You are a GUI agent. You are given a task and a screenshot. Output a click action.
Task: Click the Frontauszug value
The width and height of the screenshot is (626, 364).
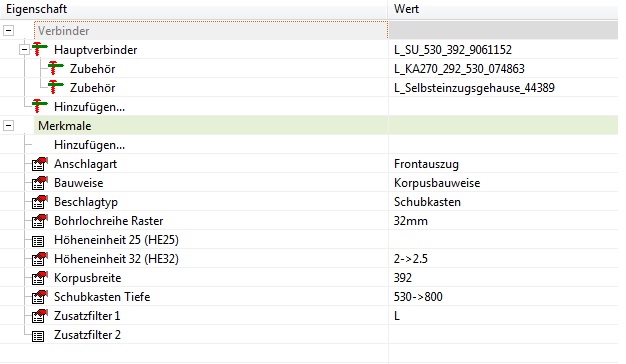426,164
